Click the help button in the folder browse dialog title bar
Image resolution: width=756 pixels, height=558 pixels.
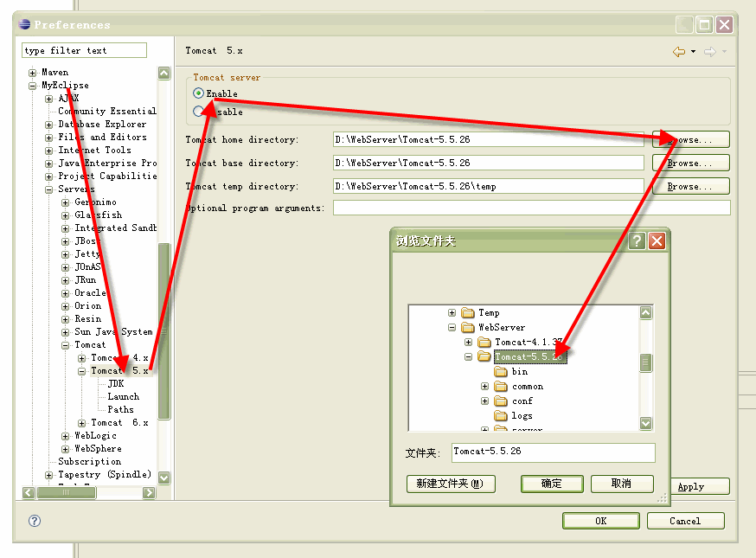click(x=637, y=241)
